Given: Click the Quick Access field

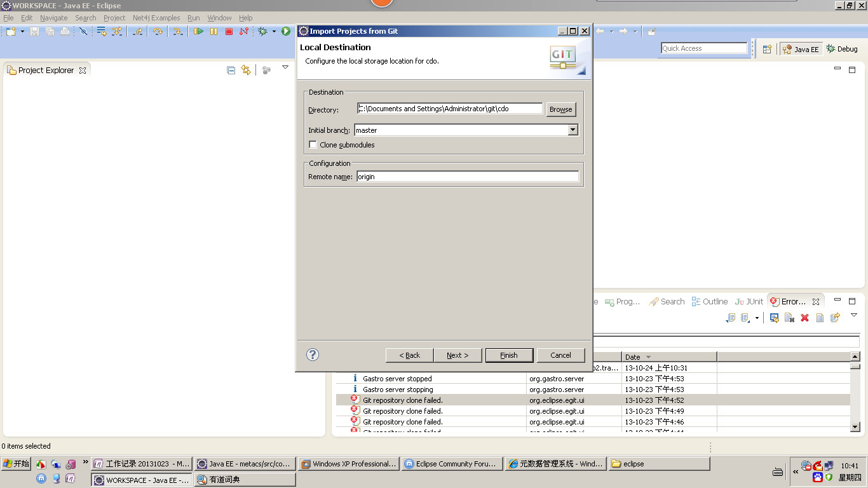Looking at the screenshot, I should [704, 48].
